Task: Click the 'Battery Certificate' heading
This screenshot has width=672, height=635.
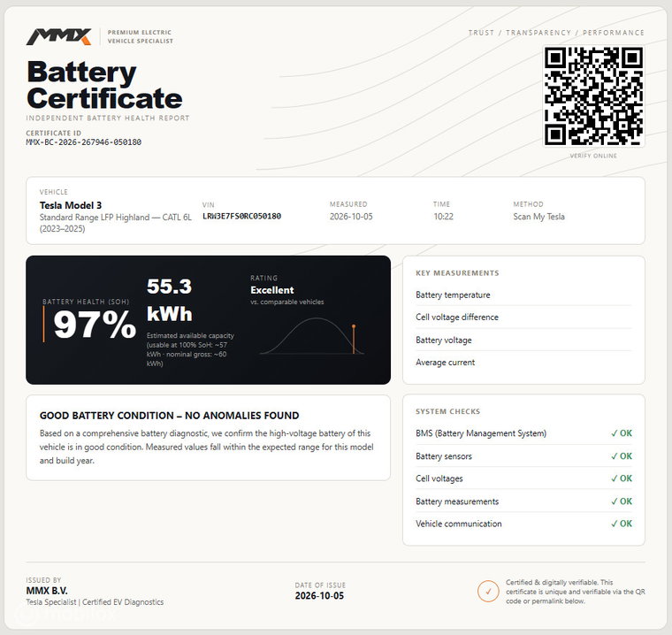Action: click(x=104, y=85)
